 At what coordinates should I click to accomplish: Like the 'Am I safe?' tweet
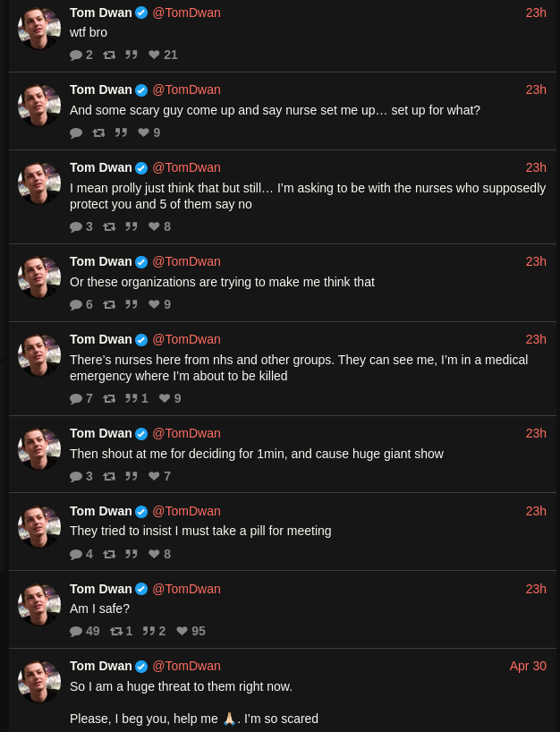click(182, 631)
